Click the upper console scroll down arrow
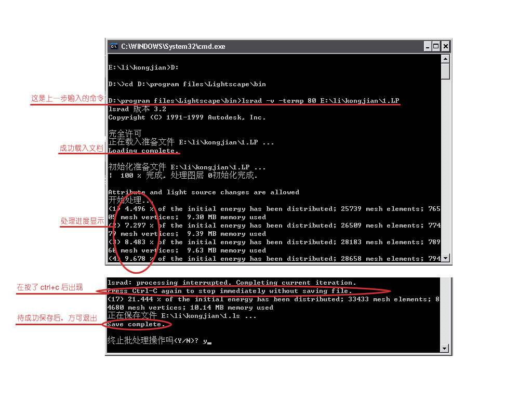 pyautogui.click(x=445, y=258)
